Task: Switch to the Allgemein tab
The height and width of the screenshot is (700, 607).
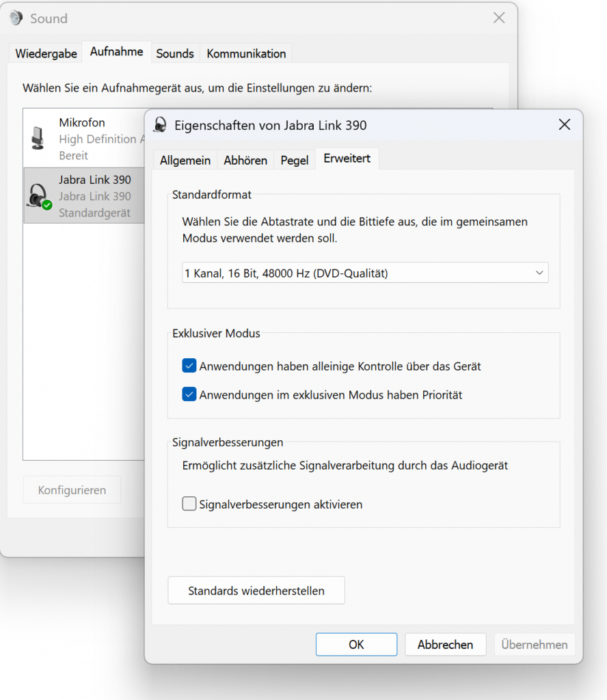Action: click(185, 160)
